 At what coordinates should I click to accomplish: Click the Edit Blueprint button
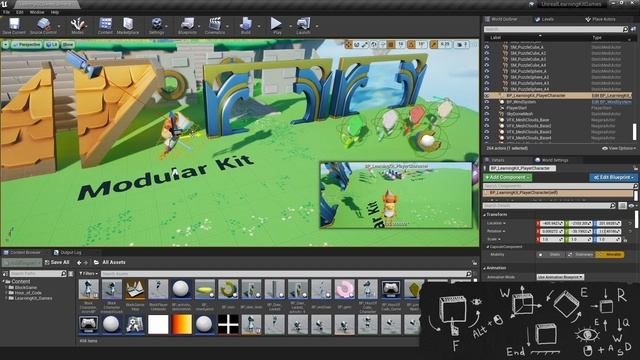pyautogui.click(x=613, y=178)
